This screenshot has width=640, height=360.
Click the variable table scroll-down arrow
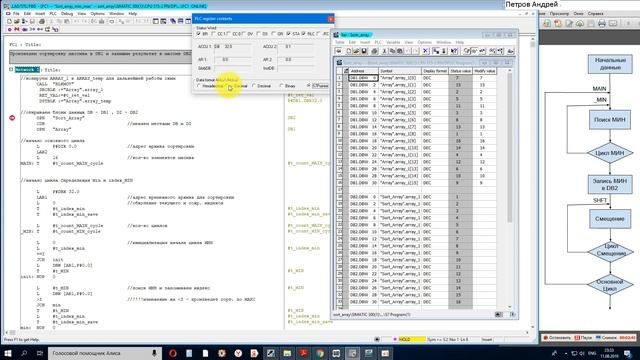509,307
